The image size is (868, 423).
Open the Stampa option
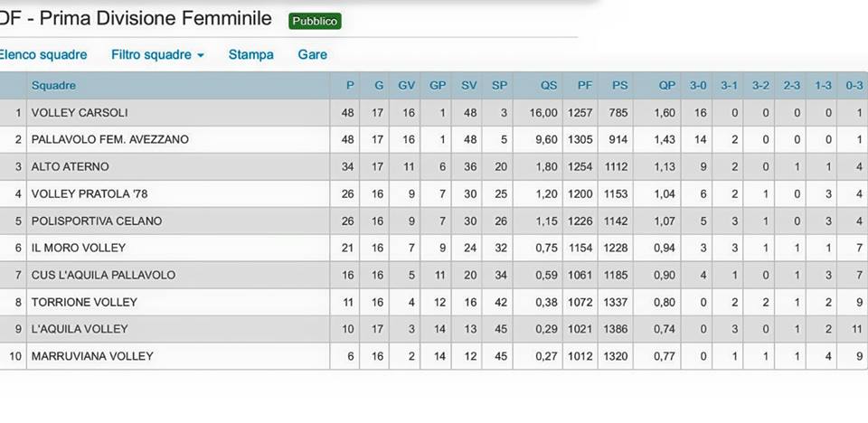click(x=250, y=55)
